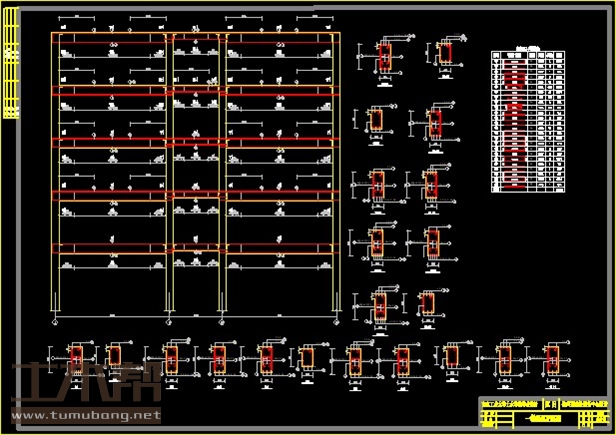Click the www.tumubang.net watermark link
616x435 pixels.
[x=85, y=414]
